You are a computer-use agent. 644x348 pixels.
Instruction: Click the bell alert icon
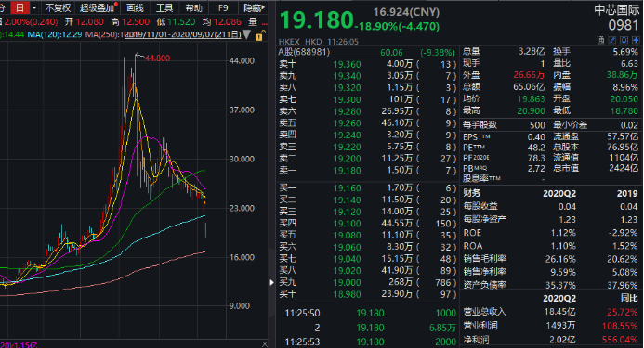click(624, 40)
